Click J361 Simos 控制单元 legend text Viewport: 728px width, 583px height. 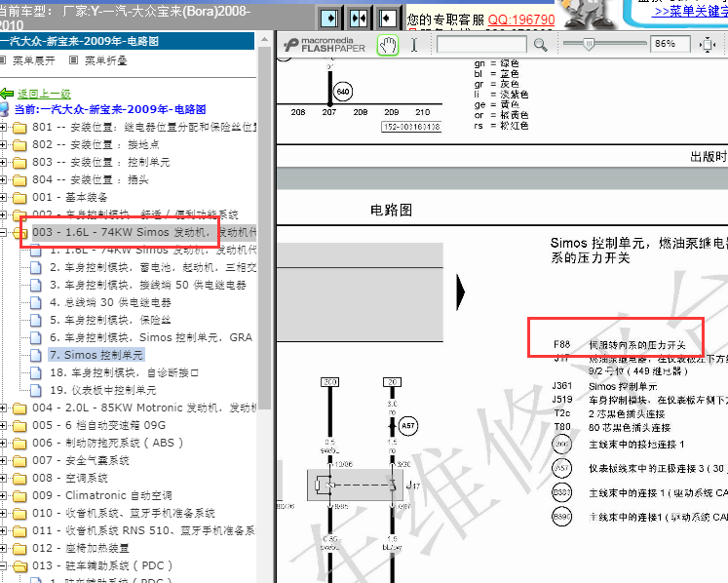coord(604,386)
